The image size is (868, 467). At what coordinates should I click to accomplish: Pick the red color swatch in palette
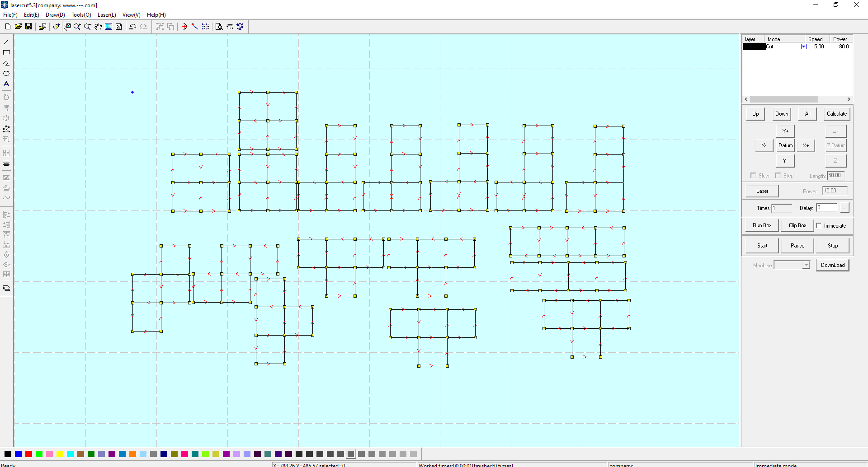[x=29, y=454]
